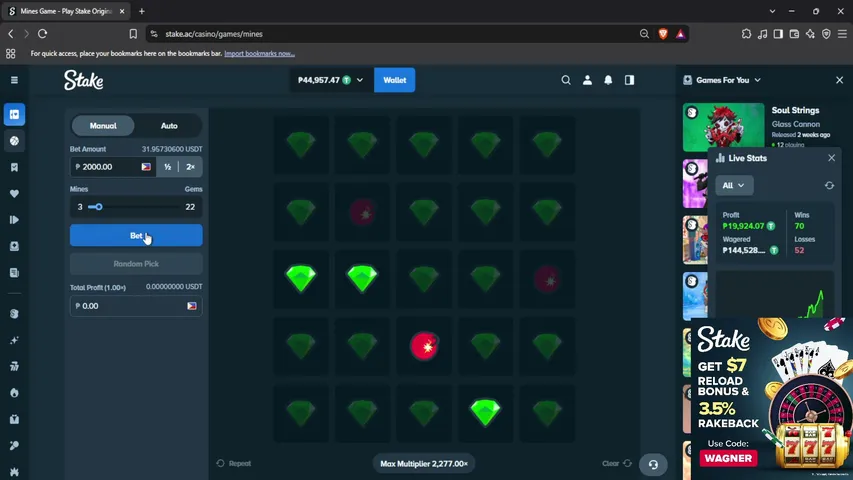This screenshot has height=480, width=853.
Task: Open a new browser tab
Action: 141,11
